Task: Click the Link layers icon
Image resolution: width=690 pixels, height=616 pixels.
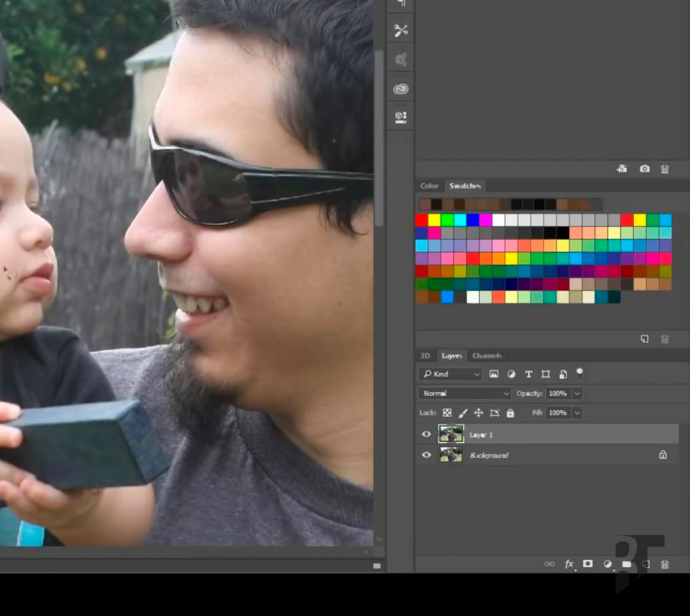Action: [x=550, y=564]
